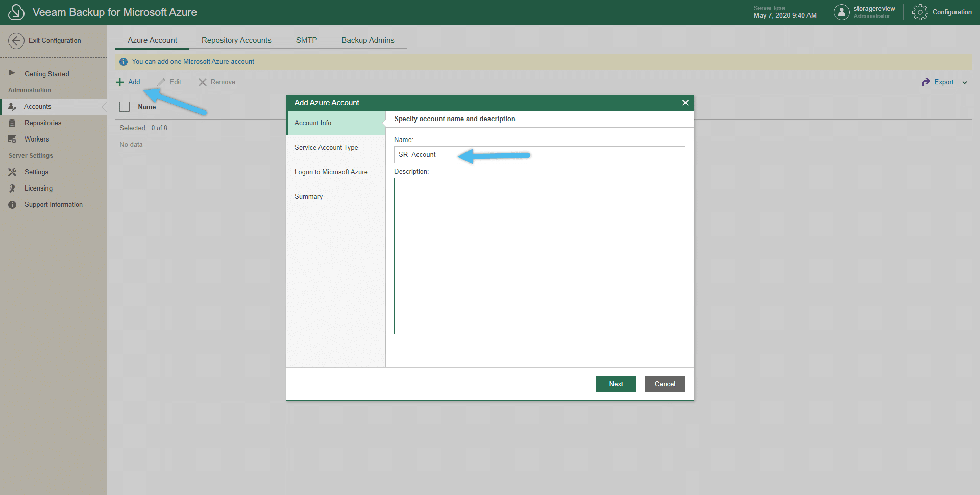Click the Configuration gear icon
Viewport: 980px width, 495px height.
coord(920,12)
